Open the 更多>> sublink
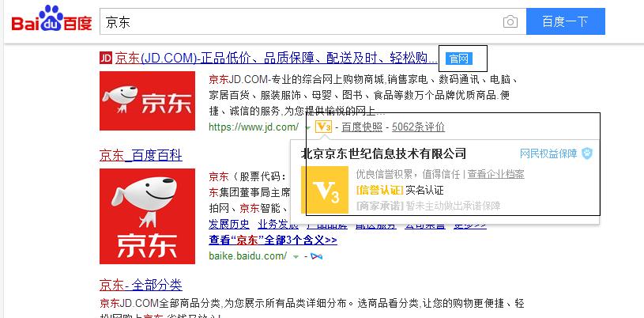 [x=470, y=225]
